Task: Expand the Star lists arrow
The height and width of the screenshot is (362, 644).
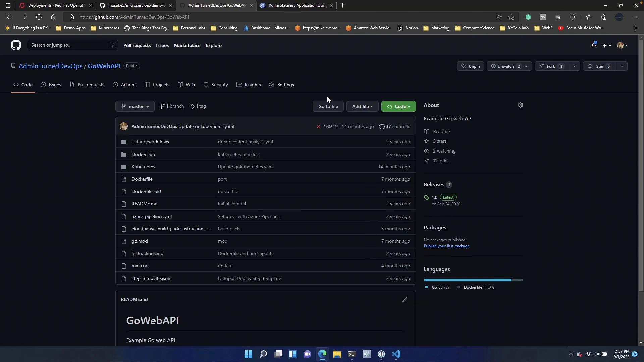Action: pyautogui.click(x=622, y=66)
